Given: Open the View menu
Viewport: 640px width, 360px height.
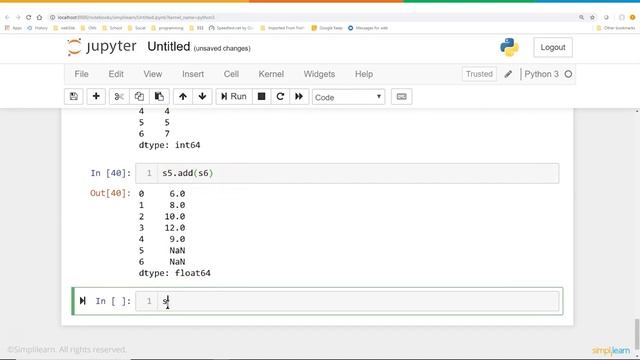Looking at the screenshot, I should coord(153,74).
